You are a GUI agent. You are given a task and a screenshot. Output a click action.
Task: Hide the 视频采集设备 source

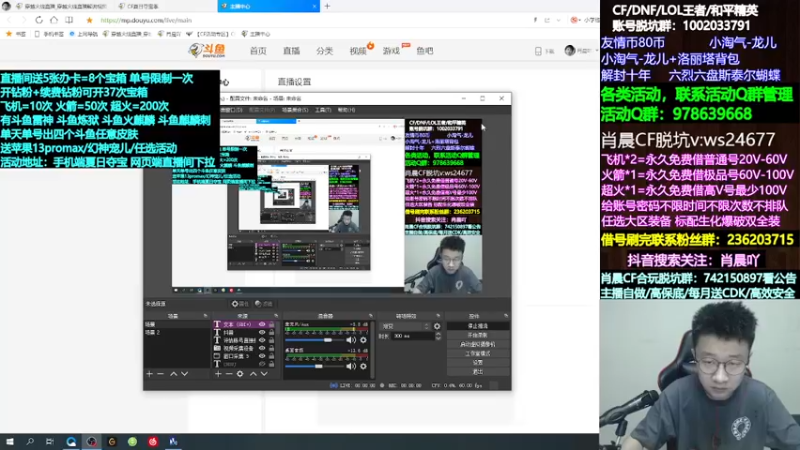tap(262, 348)
